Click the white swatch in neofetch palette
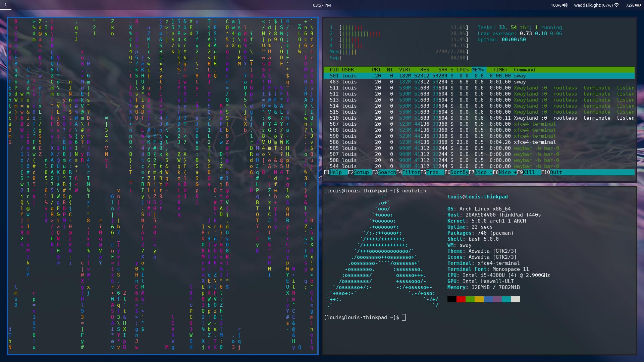The image size is (644, 362). point(515,299)
